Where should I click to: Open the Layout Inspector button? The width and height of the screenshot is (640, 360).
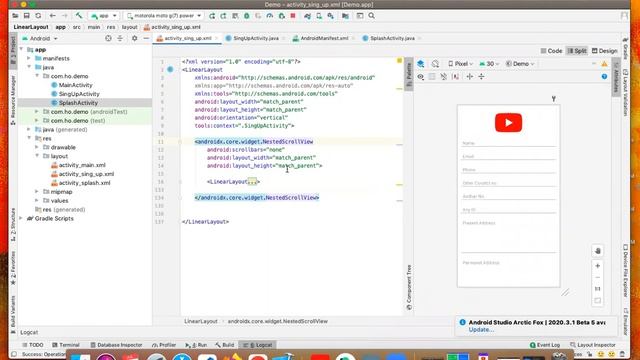(x=592, y=345)
